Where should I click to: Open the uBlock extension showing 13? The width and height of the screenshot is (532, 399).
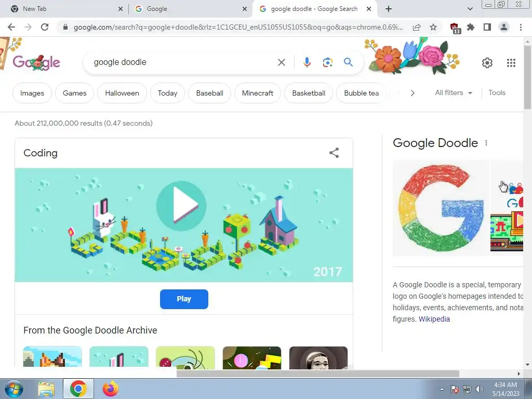coord(455,28)
